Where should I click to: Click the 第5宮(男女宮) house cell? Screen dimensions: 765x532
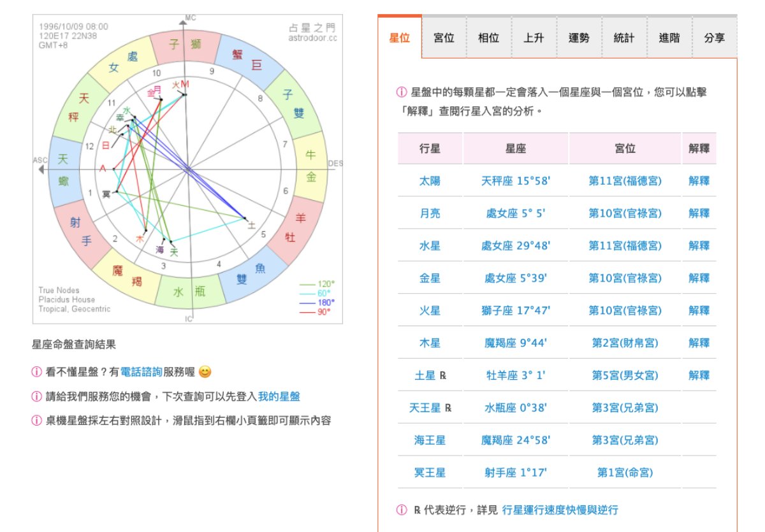pyautogui.click(x=625, y=375)
